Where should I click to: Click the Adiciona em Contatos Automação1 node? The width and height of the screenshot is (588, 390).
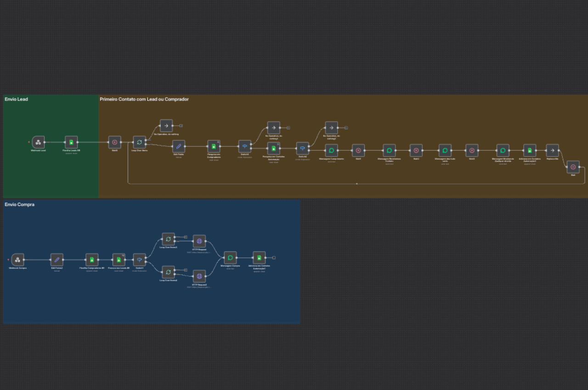pyautogui.click(x=259, y=258)
